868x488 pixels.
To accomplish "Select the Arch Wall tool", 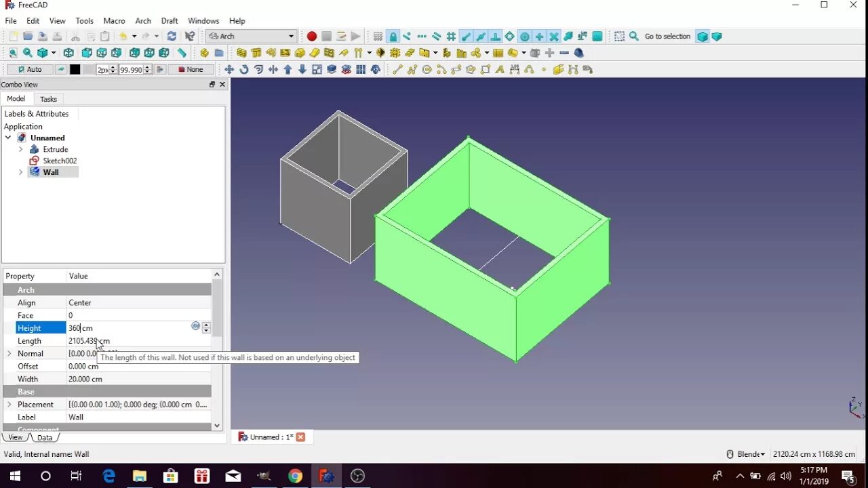I will pos(241,53).
